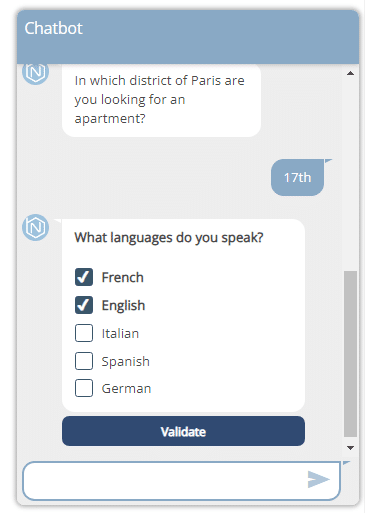
Task: Click the chat scrollbar thumb
Action: (350, 354)
